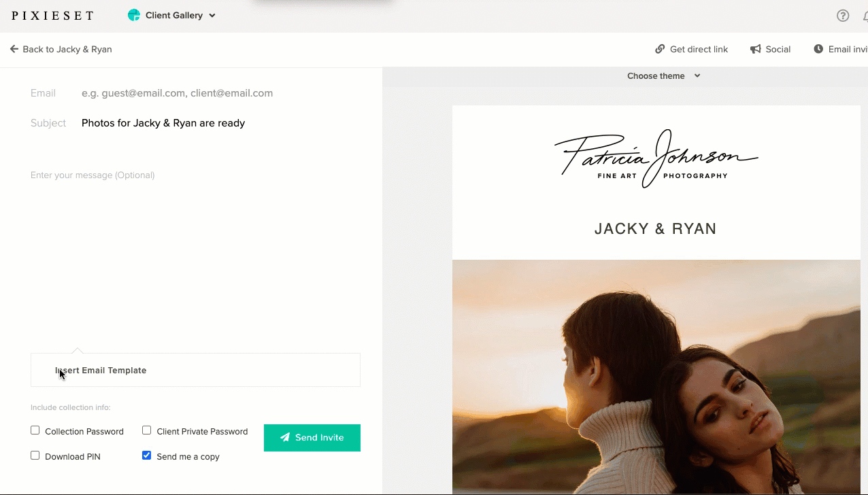The height and width of the screenshot is (495, 868).
Task: Click the Pixieset logo
Action: pyautogui.click(x=52, y=16)
